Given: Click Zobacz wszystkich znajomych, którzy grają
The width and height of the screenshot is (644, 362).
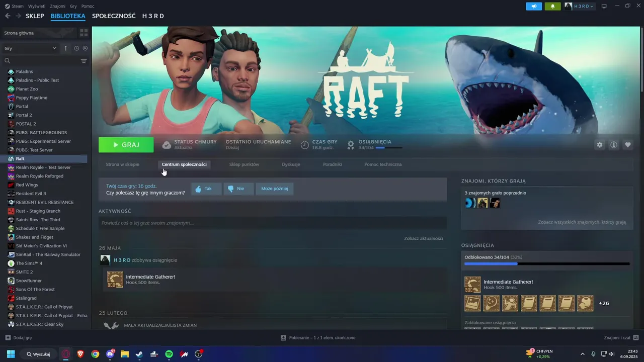Looking at the screenshot, I should pyautogui.click(x=582, y=222).
